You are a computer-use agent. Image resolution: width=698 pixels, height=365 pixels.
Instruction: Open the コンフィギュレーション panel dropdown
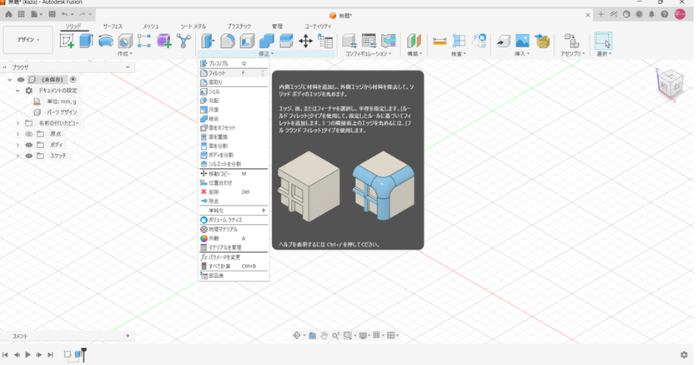(368, 54)
